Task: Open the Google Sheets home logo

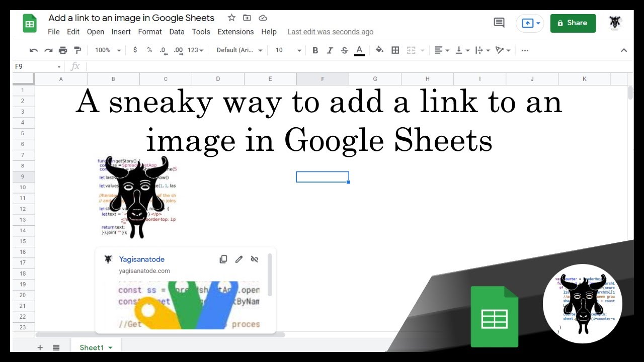Action: pos(30,24)
